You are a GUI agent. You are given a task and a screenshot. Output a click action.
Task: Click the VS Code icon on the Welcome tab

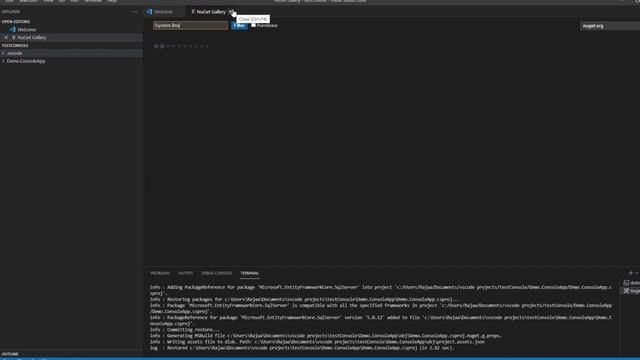pos(149,12)
